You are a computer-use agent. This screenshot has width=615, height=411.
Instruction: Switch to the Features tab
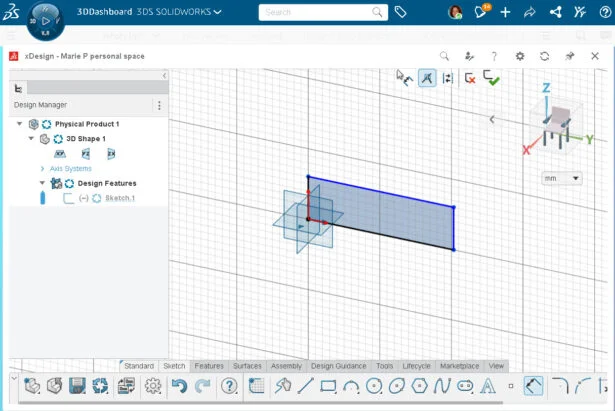pyautogui.click(x=209, y=366)
